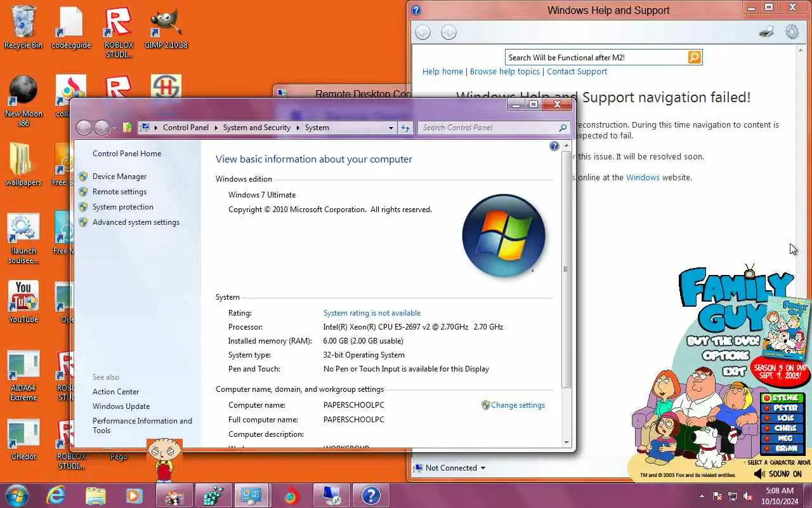The width and height of the screenshot is (812, 508).
Task: Click the System breadcrumb
Action: (x=317, y=128)
